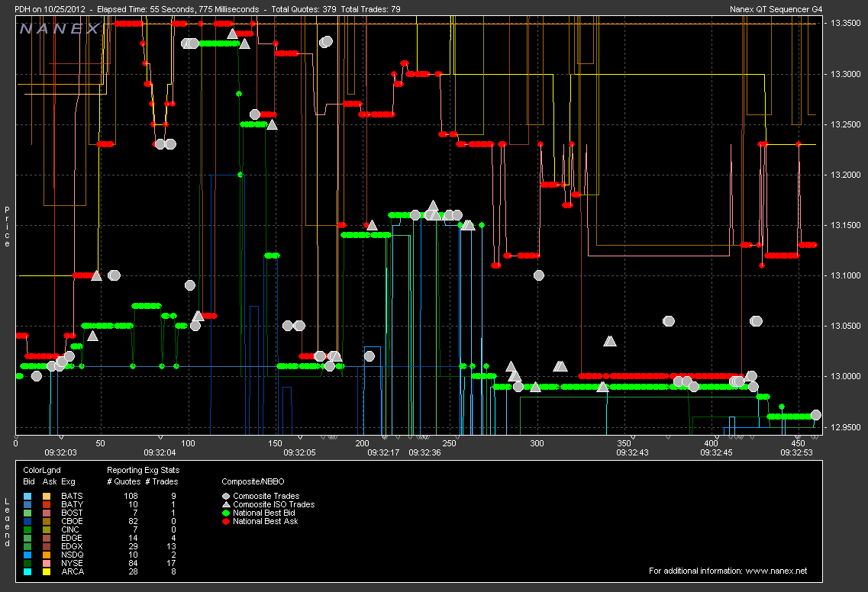Click the BATS quote count 108
Image resolution: width=868 pixels, height=592 pixels.
(x=131, y=497)
